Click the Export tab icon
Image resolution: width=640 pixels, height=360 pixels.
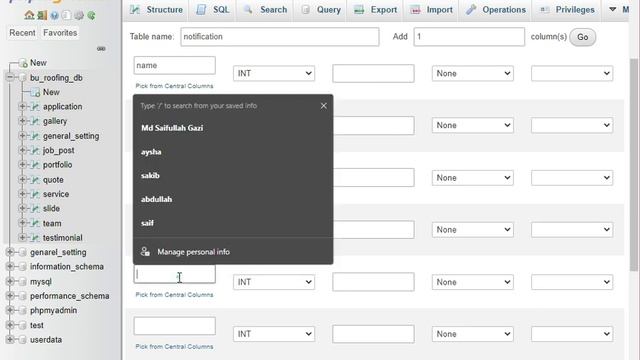click(x=359, y=9)
